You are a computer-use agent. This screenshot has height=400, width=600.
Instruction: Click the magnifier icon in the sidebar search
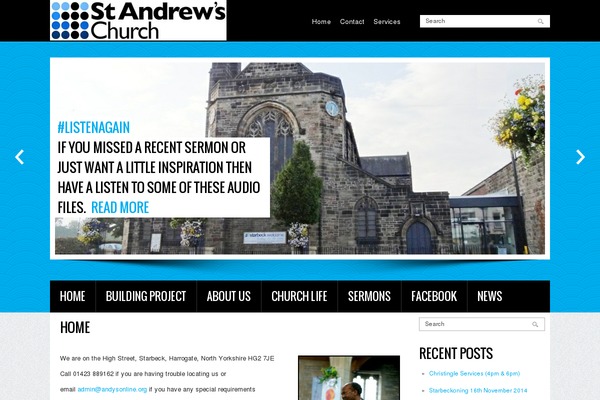click(535, 325)
